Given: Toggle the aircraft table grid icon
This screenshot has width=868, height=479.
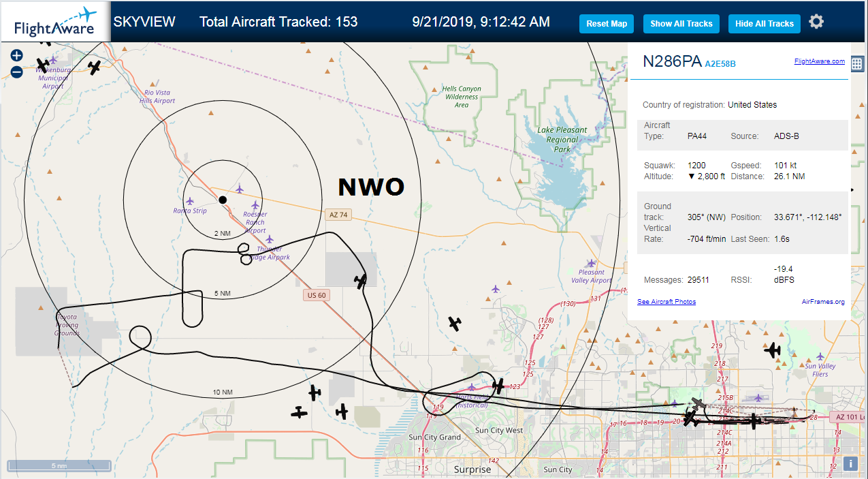Looking at the screenshot, I should point(857,64).
